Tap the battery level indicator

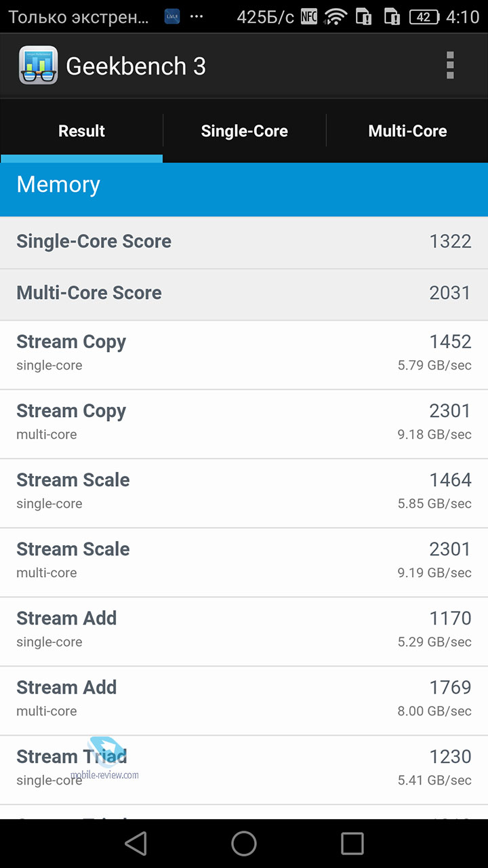[x=424, y=17]
